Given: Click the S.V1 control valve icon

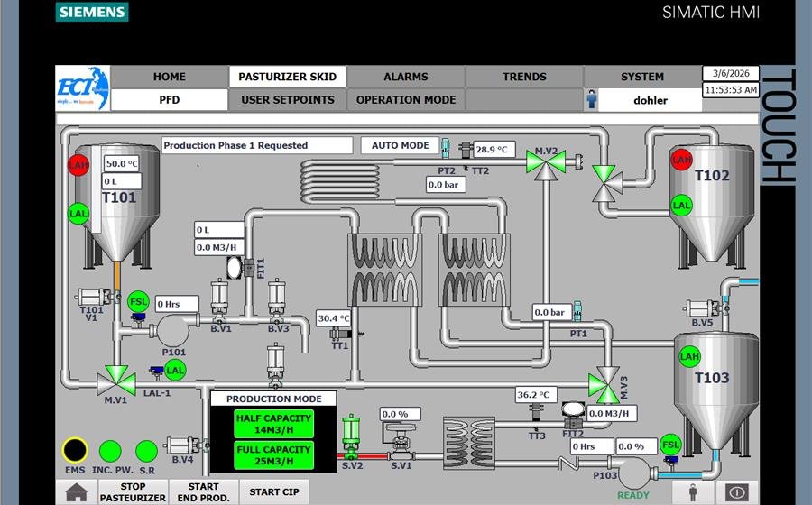Looking at the screenshot, I should 400,441.
